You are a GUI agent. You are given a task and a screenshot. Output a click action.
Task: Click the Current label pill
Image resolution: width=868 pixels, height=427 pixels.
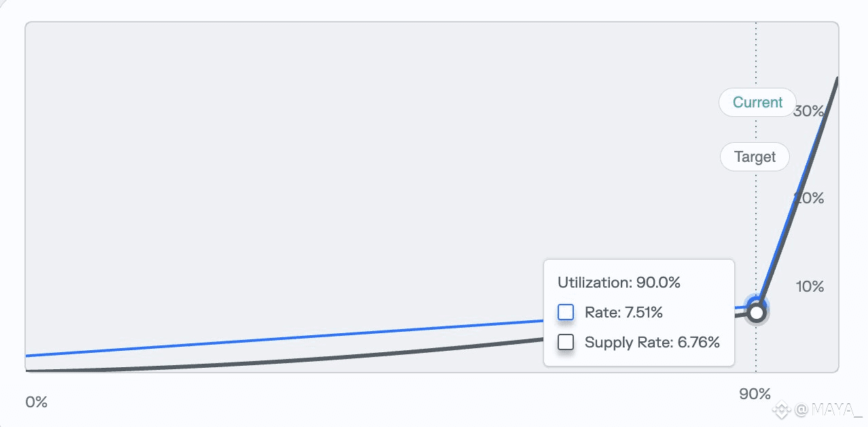pyautogui.click(x=757, y=103)
